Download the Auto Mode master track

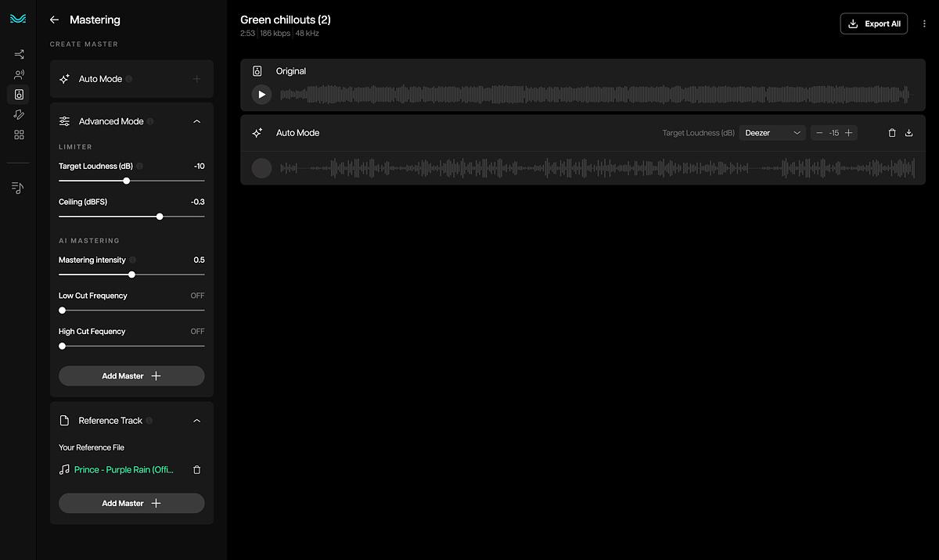click(x=908, y=133)
